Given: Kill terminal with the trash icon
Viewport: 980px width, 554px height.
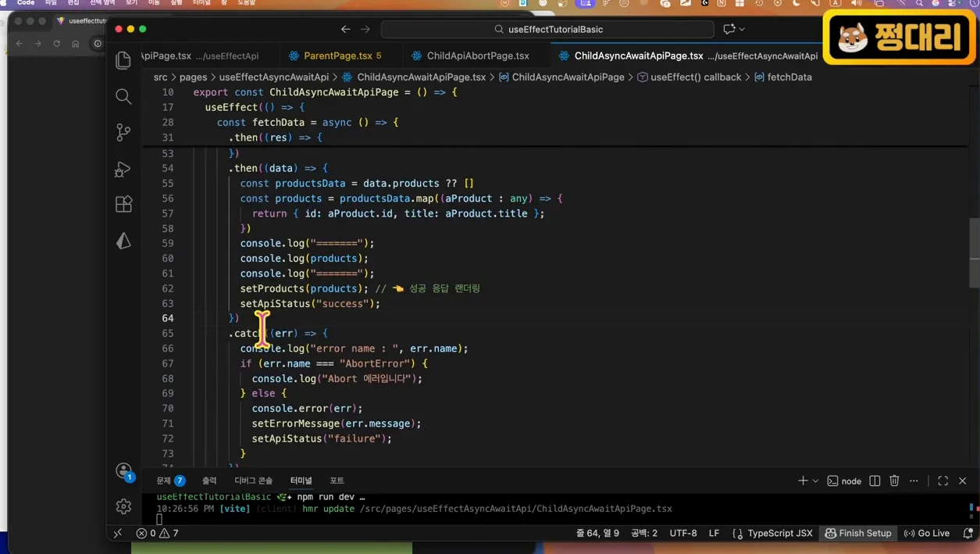Looking at the screenshot, I should pyautogui.click(x=895, y=481).
